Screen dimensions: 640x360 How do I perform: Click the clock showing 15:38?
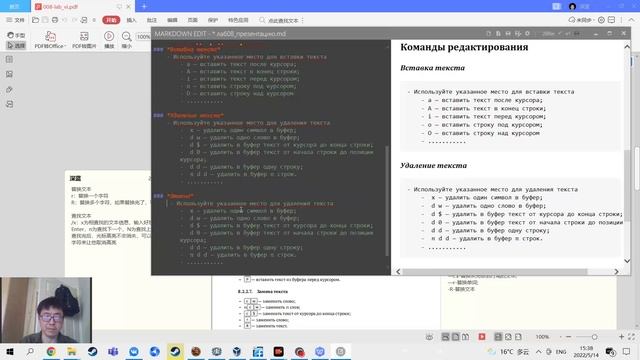[586, 351]
